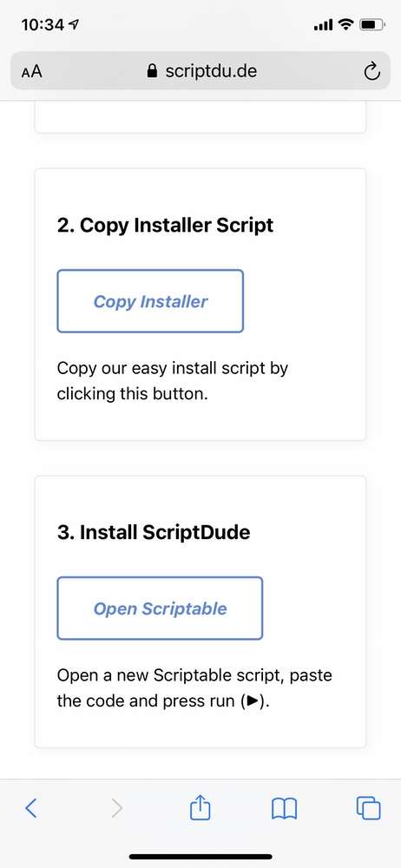Tap the status bar clock showing 10:34
The image size is (401, 868).
(43, 25)
